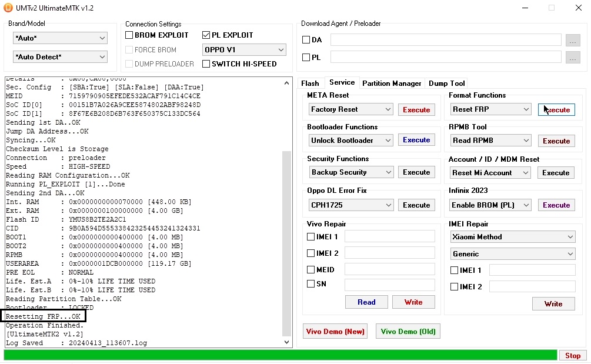
Task: Click the 'Log Saved' log line
Action: (x=76, y=343)
